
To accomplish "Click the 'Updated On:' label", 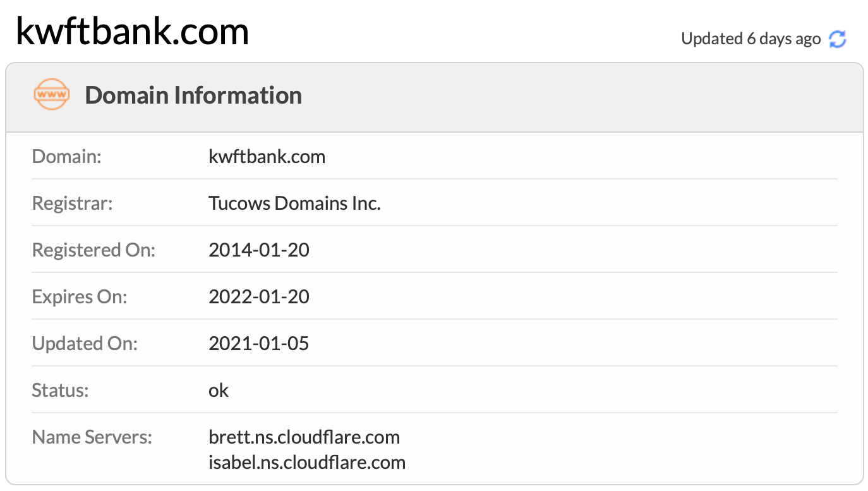I will coord(85,344).
